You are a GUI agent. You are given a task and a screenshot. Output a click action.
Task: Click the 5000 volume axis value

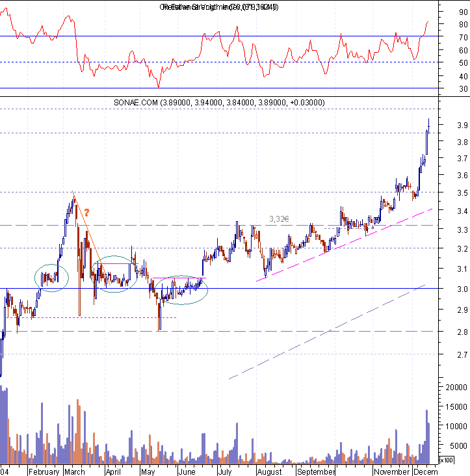(458, 445)
